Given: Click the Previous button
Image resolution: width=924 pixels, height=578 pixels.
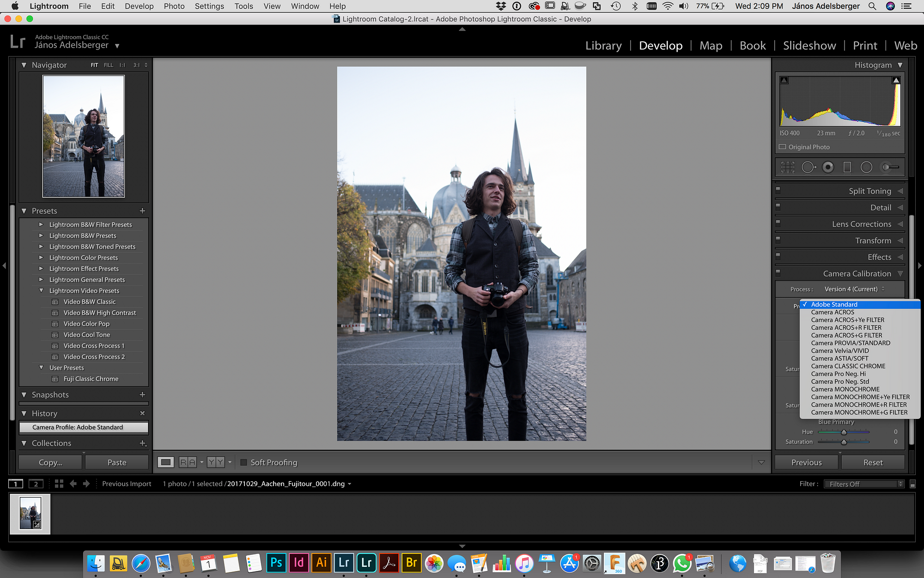Looking at the screenshot, I should click(x=806, y=462).
